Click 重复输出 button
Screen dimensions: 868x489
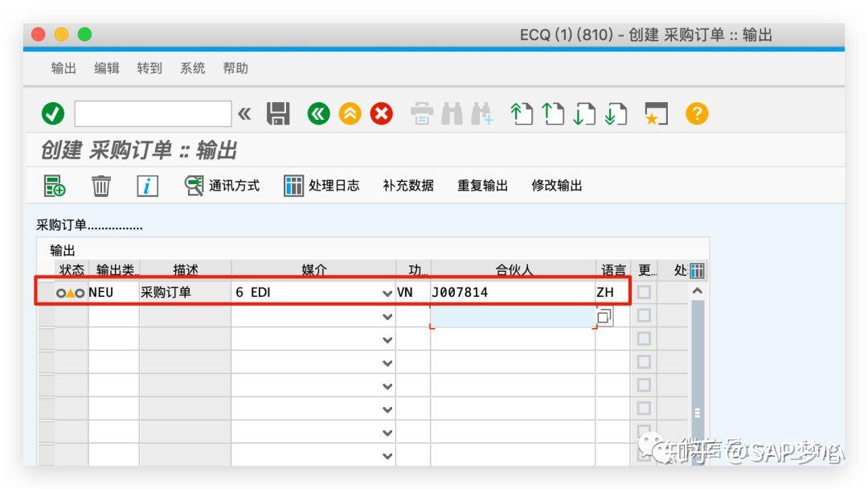click(x=482, y=186)
